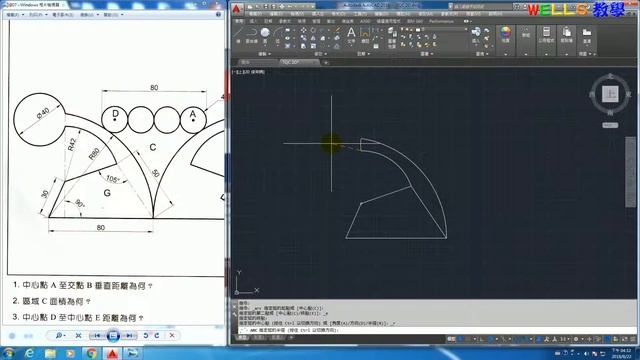Image resolution: width=640 pixels, height=360 pixels.
Task: Click New drawing icon in quick access toolbar
Action: [x=250, y=7]
